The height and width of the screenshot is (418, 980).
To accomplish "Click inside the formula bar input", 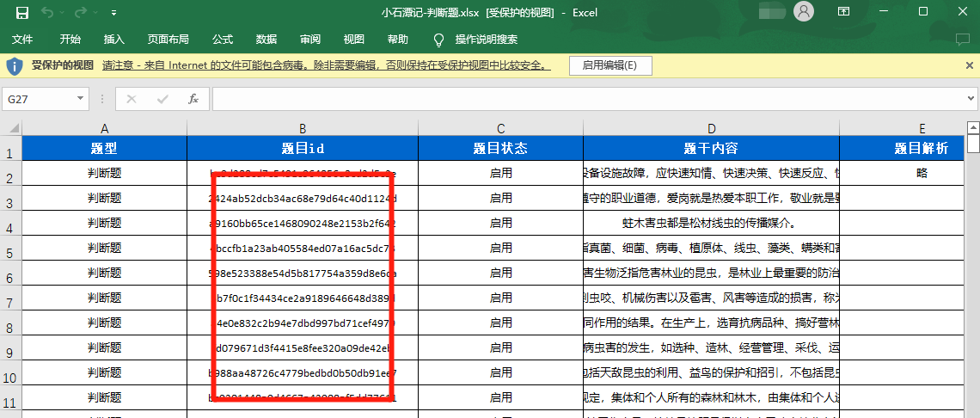I will (x=585, y=99).
